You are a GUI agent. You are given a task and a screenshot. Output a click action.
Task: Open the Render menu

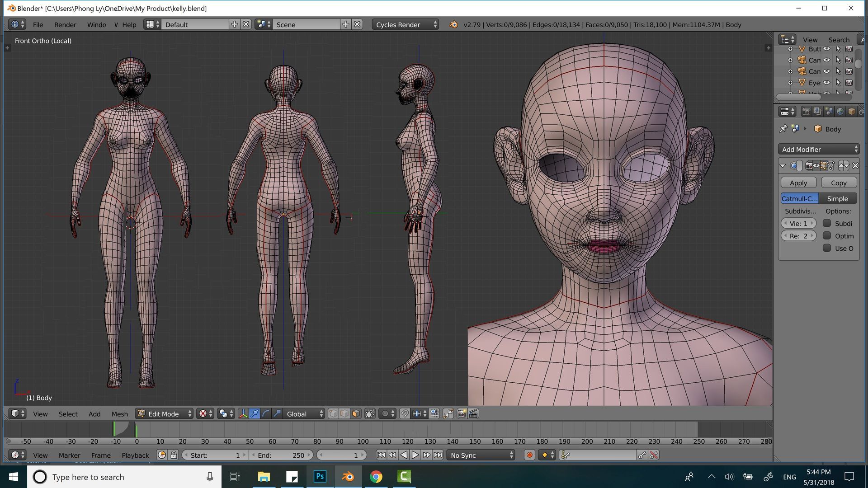[x=65, y=25]
